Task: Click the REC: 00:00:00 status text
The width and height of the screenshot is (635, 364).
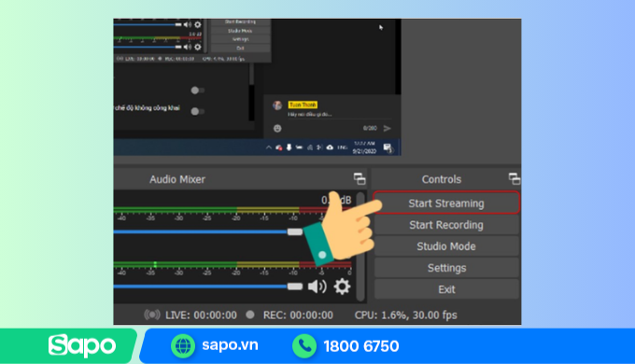Action: coord(298,315)
